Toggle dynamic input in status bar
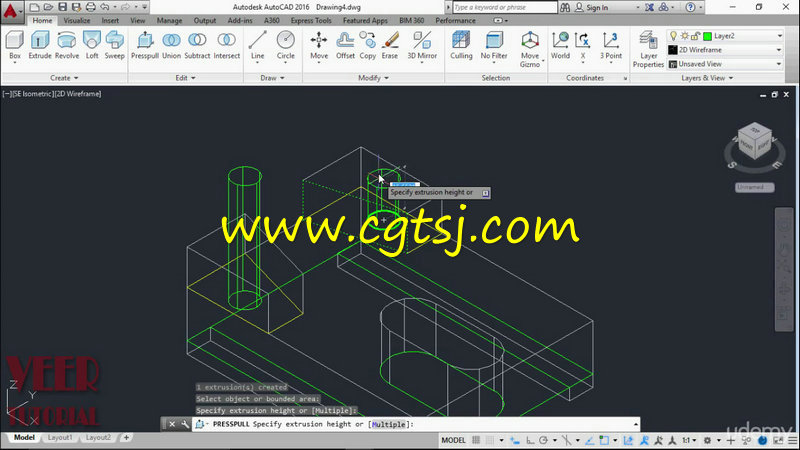 515,440
